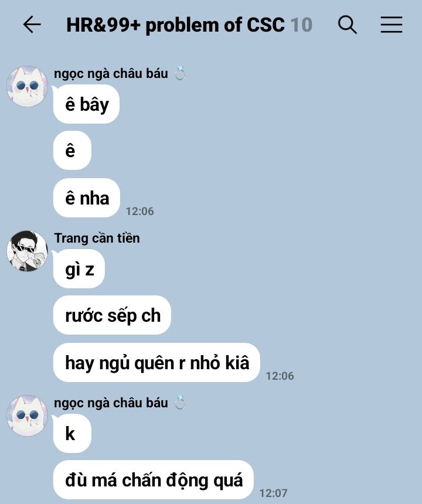Image resolution: width=422 pixels, height=504 pixels.
Task: Tap the single "ê" message bubble
Action: (x=72, y=150)
